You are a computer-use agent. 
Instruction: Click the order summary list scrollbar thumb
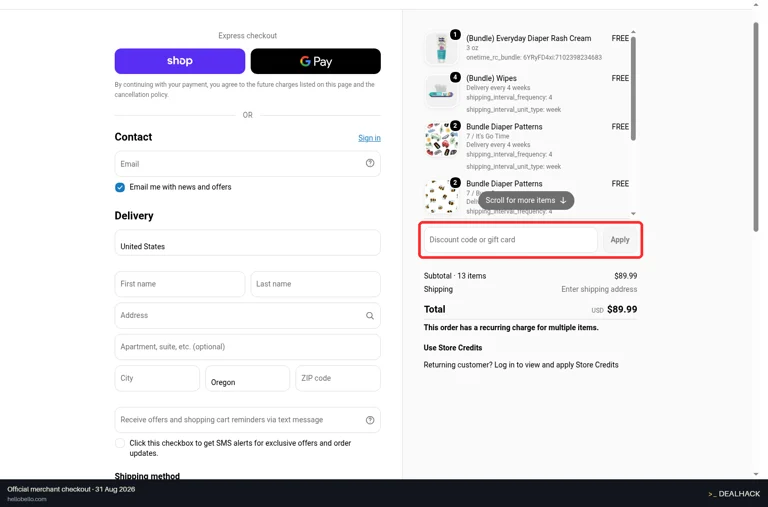[633, 89]
